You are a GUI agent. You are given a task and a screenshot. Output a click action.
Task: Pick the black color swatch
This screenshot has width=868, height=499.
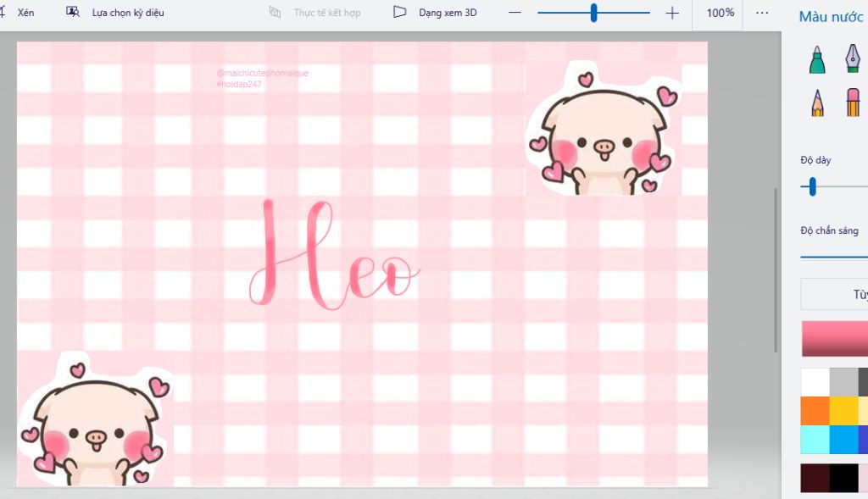843,478
